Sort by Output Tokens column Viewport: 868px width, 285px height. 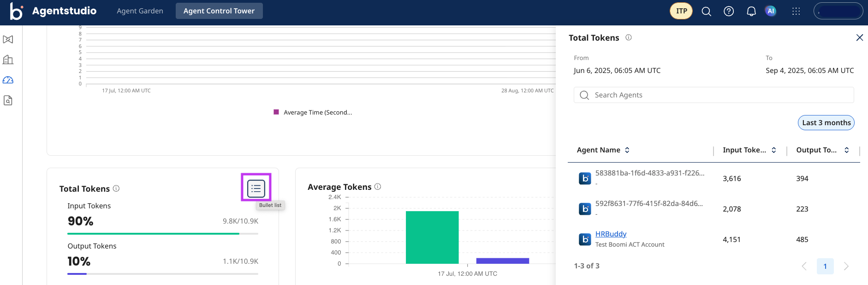pos(846,150)
